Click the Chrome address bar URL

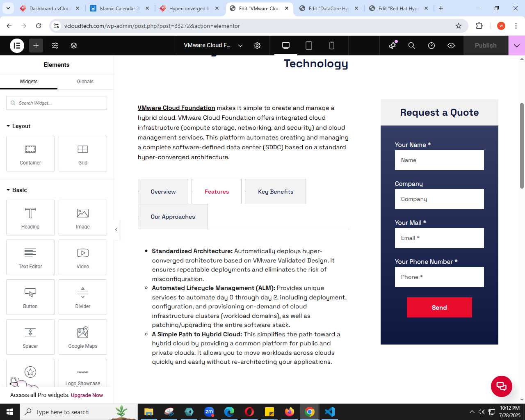tap(152, 26)
